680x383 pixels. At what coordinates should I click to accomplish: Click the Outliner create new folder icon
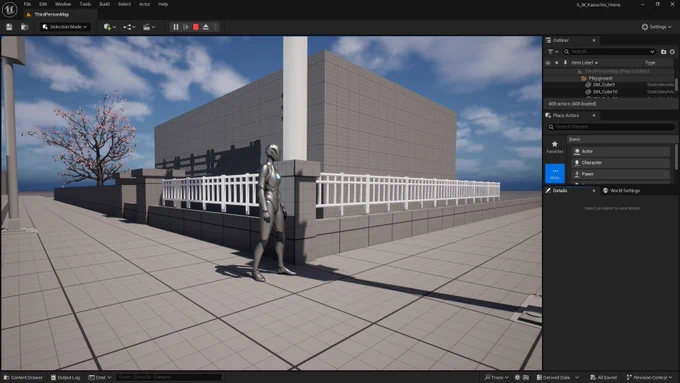click(x=663, y=52)
